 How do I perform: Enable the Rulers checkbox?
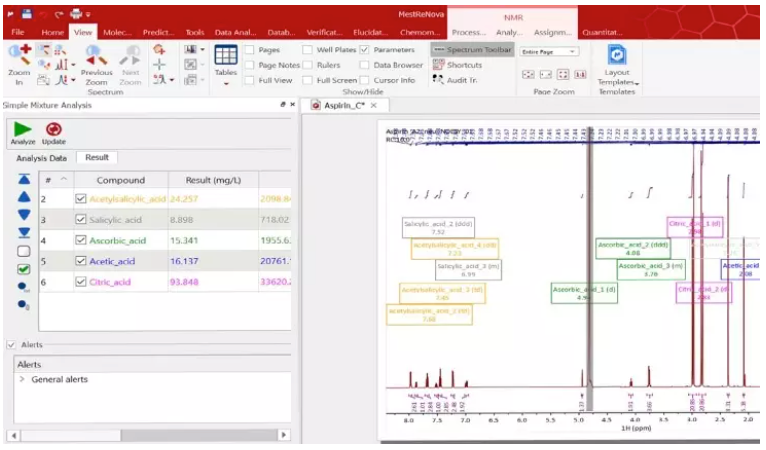[x=307, y=65]
